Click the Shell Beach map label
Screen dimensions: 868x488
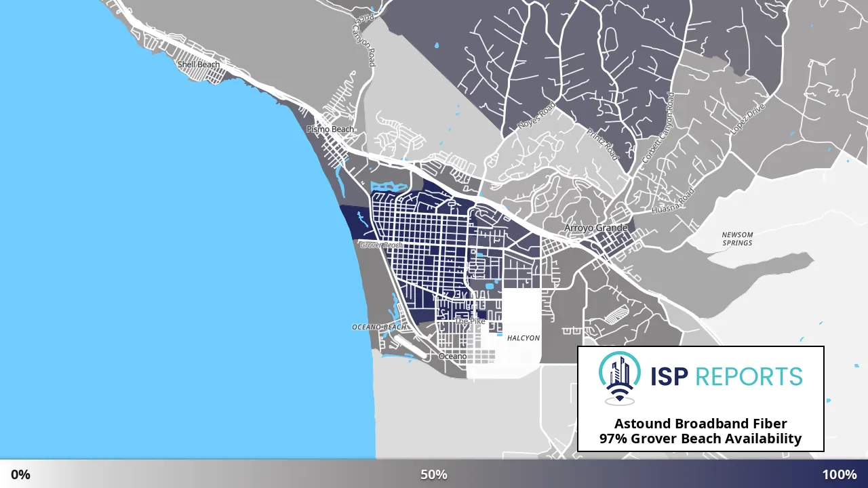coord(198,65)
